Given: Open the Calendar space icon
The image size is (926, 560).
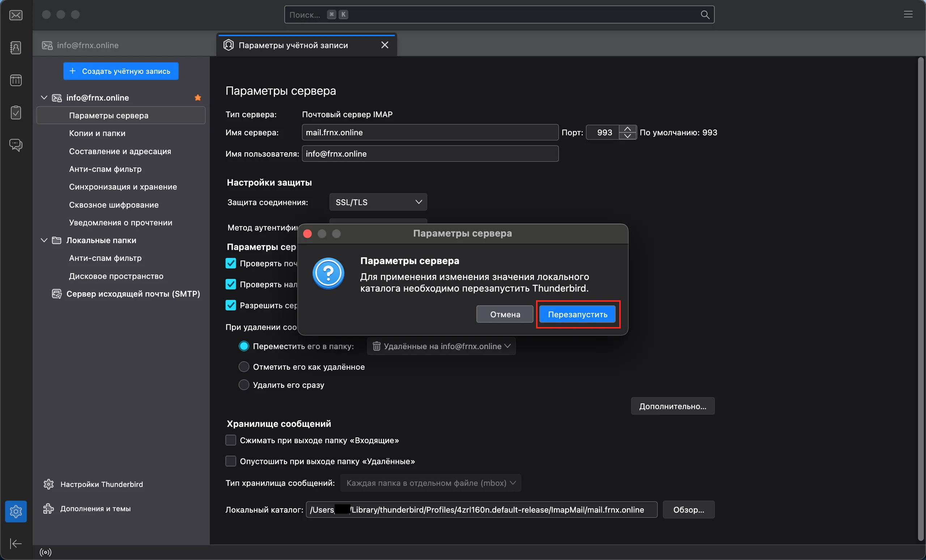Looking at the screenshot, I should click(16, 80).
